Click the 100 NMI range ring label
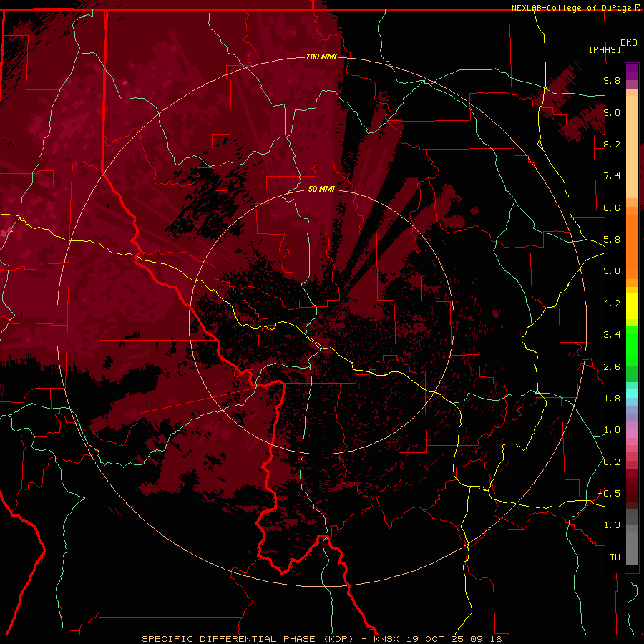Viewport: 644px width, 644px height. 321,57
